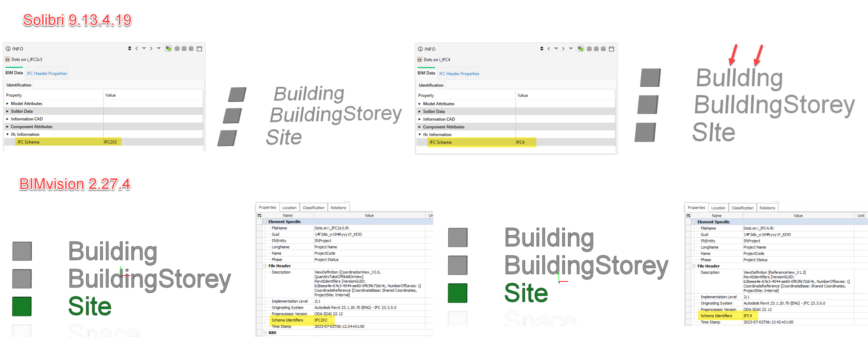The height and width of the screenshot is (337, 868).
Task: Expand Information CAD in the IFC2x3 panel
Action: (x=7, y=119)
